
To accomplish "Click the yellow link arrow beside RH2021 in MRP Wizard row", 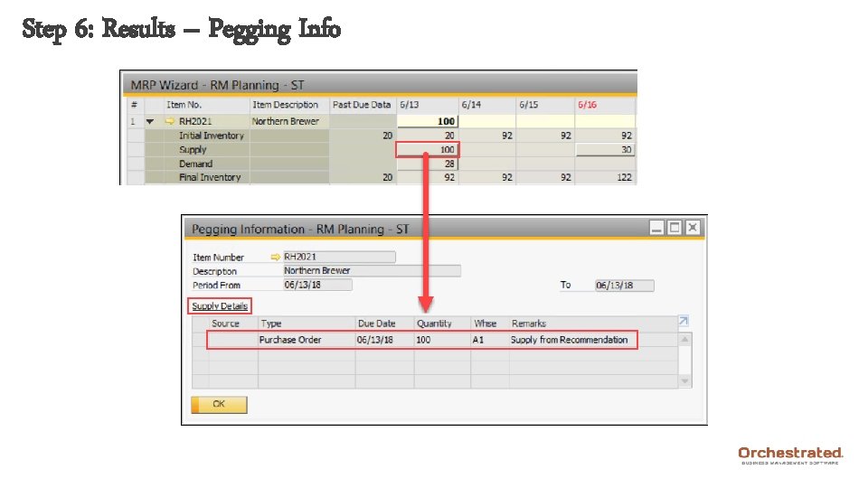I will pyautogui.click(x=169, y=121).
